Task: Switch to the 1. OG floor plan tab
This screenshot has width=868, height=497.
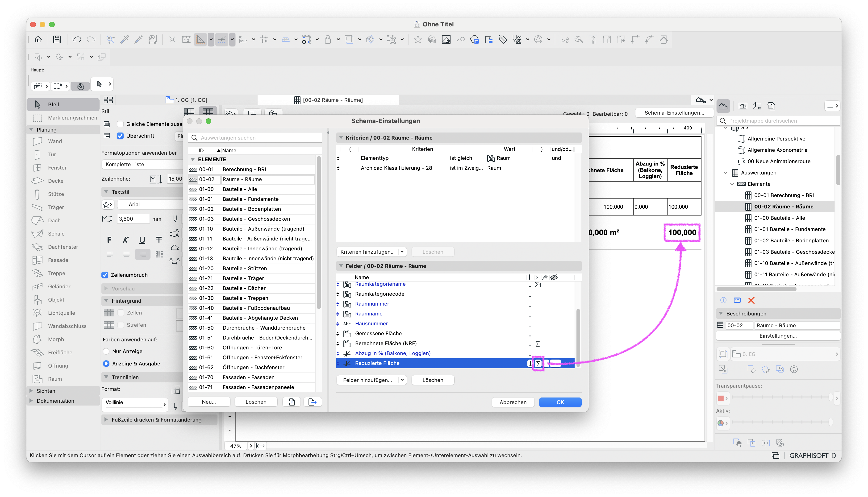Action: coord(186,100)
